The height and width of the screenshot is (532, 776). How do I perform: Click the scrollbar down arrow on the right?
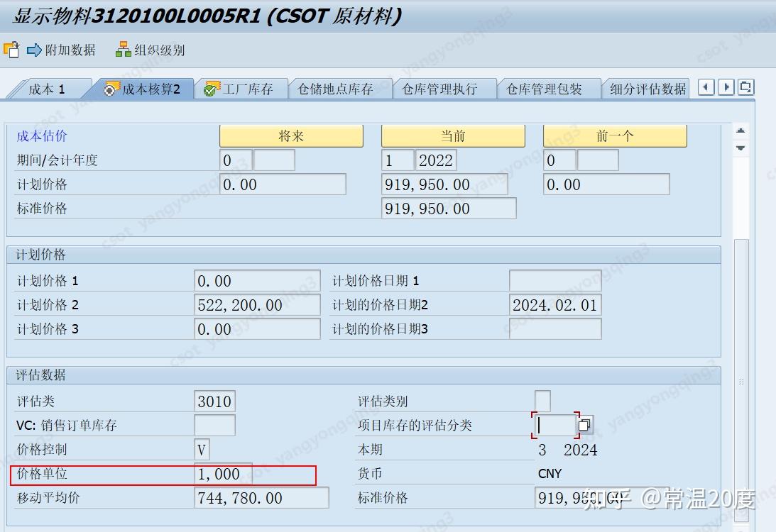741,149
